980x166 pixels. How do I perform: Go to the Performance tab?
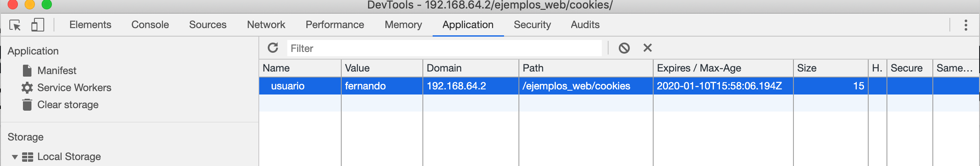pos(335,25)
